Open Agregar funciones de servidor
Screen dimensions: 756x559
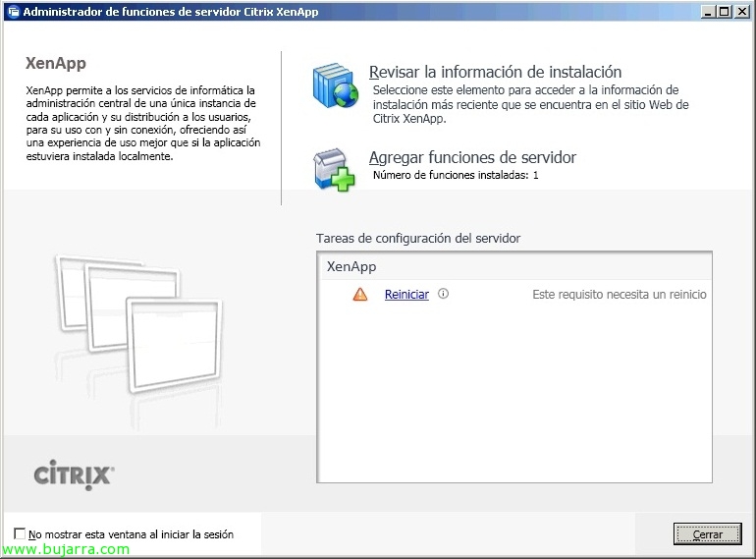[472, 157]
